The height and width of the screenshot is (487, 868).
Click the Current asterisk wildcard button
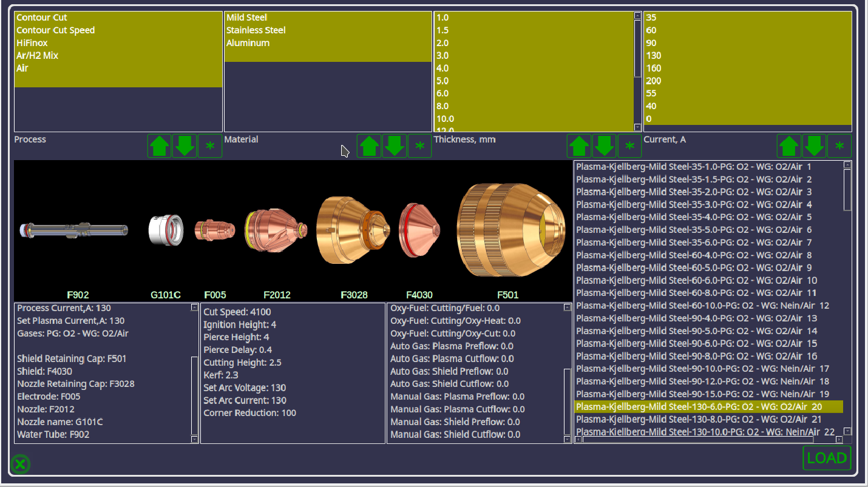(839, 147)
